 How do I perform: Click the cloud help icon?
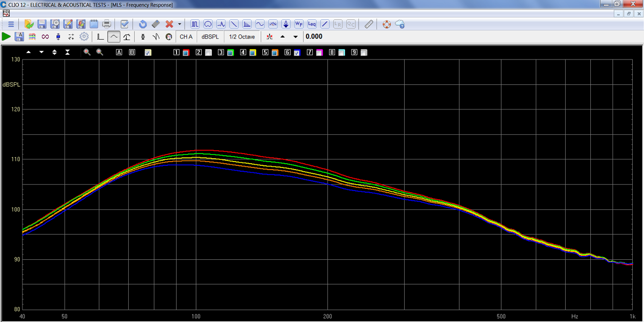pos(399,24)
